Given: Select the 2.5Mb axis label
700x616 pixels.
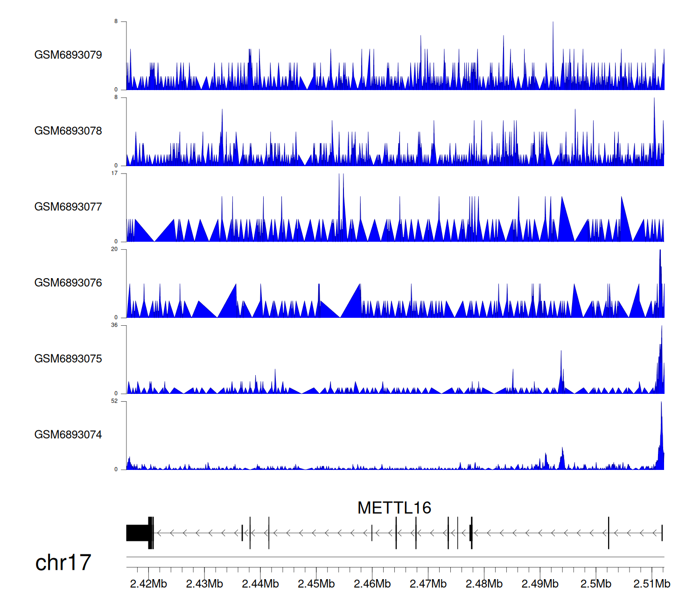Looking at the screenshot, I should click(596, 584).
